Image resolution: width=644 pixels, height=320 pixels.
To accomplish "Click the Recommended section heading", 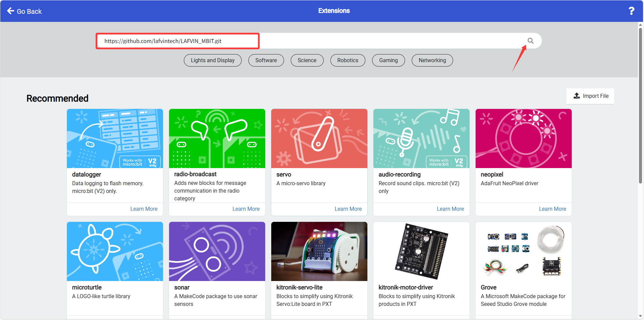I will [57, 98].
